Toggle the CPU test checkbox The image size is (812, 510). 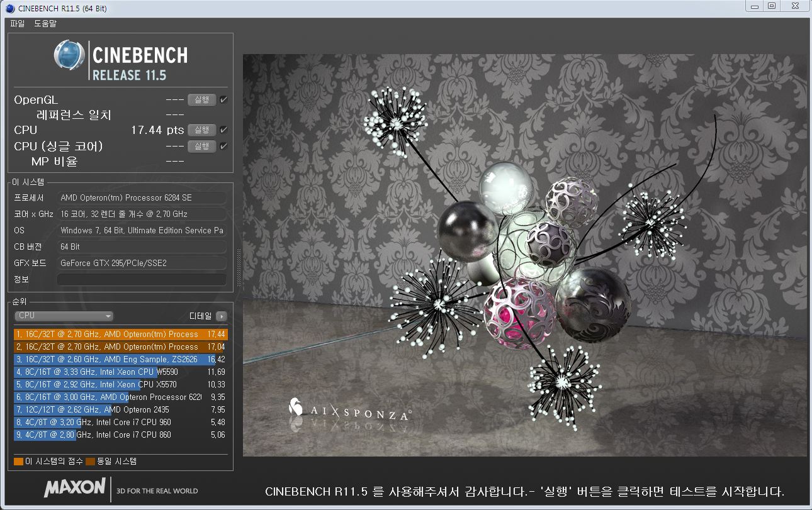(x=223, y=130)
